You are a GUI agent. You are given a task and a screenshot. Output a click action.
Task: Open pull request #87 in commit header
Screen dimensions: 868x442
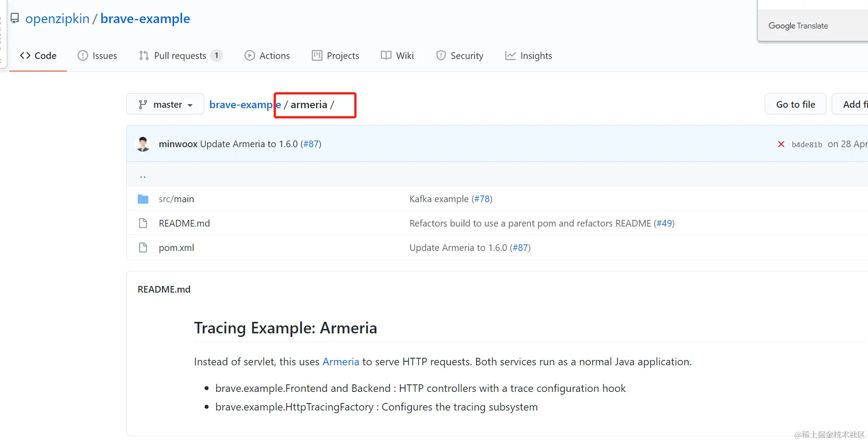[311, 144]
